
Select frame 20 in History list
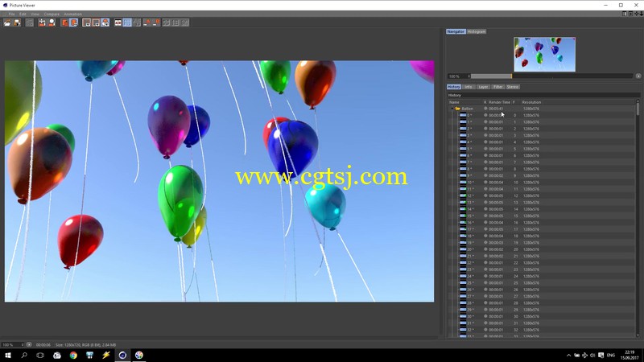[541, 249]
